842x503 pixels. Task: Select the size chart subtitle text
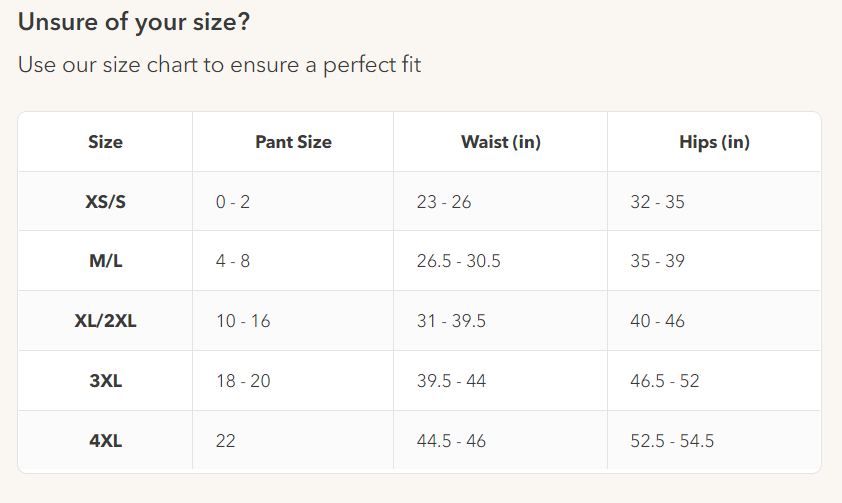point(220,65)
